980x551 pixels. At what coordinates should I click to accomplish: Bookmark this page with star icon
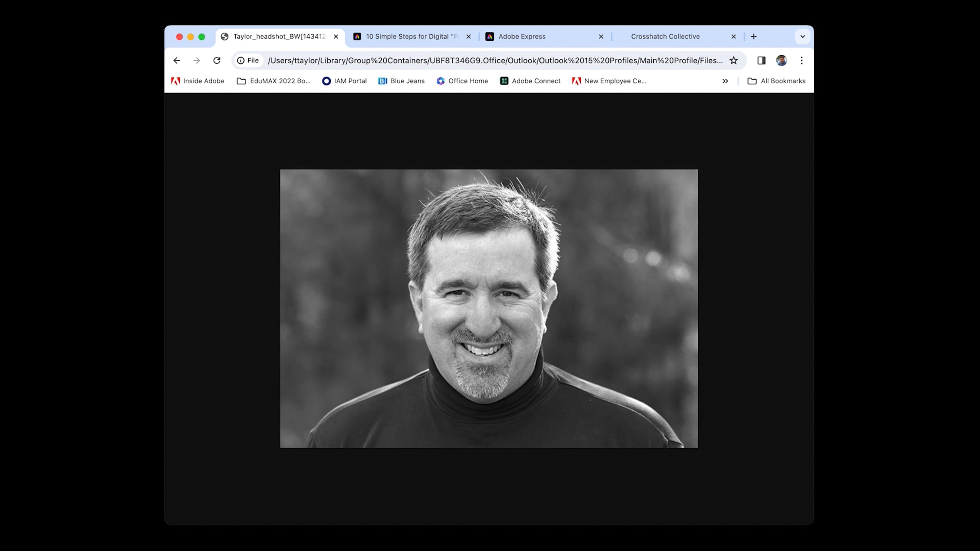click(734, 60)
